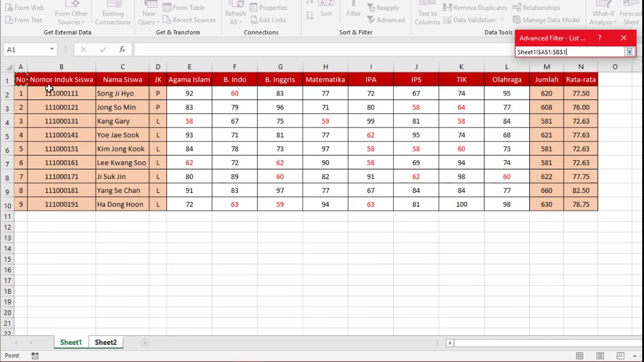Open From Other Sources menu
This screenshot has width=644, height=362.
tap(71, 14)
